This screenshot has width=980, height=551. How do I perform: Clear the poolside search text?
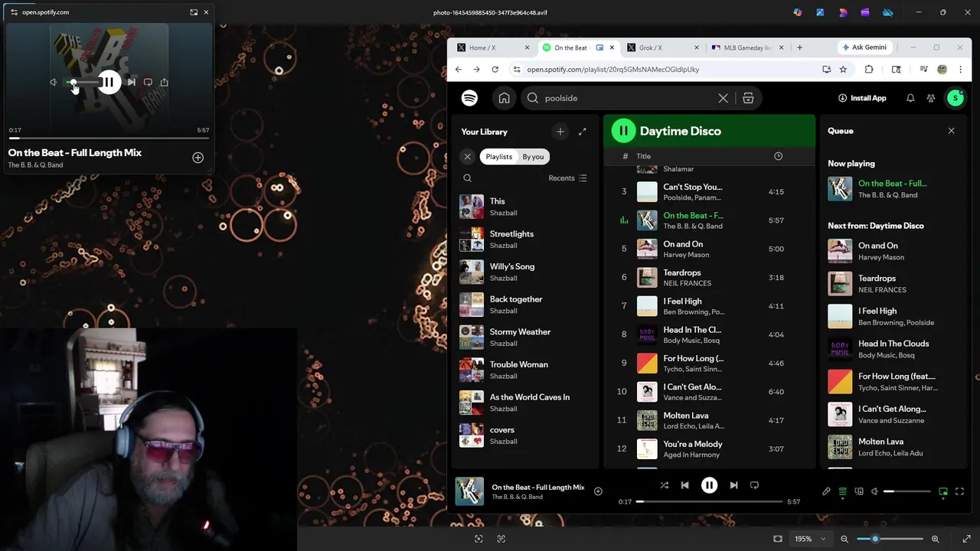pyautogui.click(x=723, y=98)
